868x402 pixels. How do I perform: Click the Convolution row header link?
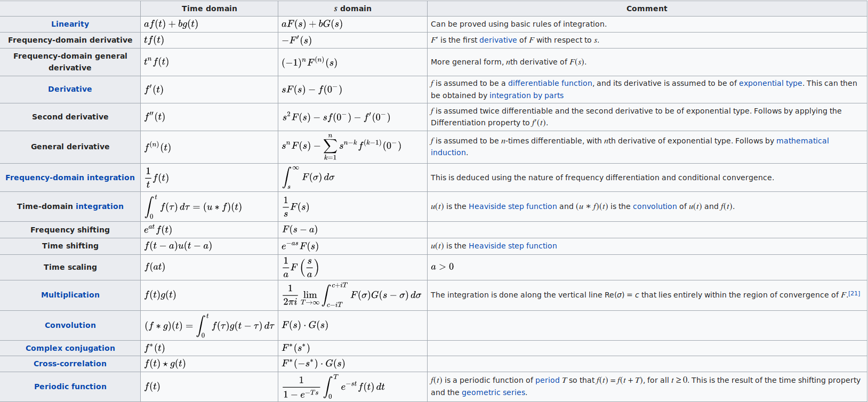(x=70, y=325)
